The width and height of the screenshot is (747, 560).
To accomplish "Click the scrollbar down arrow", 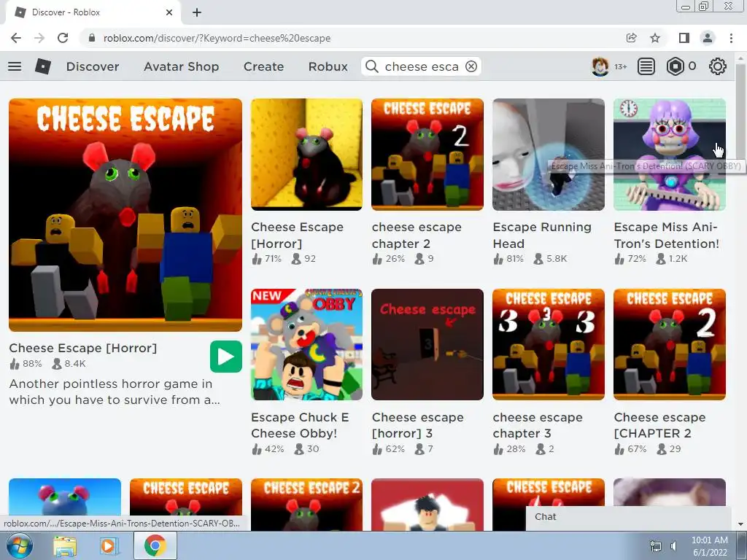I will pos(740,525).
